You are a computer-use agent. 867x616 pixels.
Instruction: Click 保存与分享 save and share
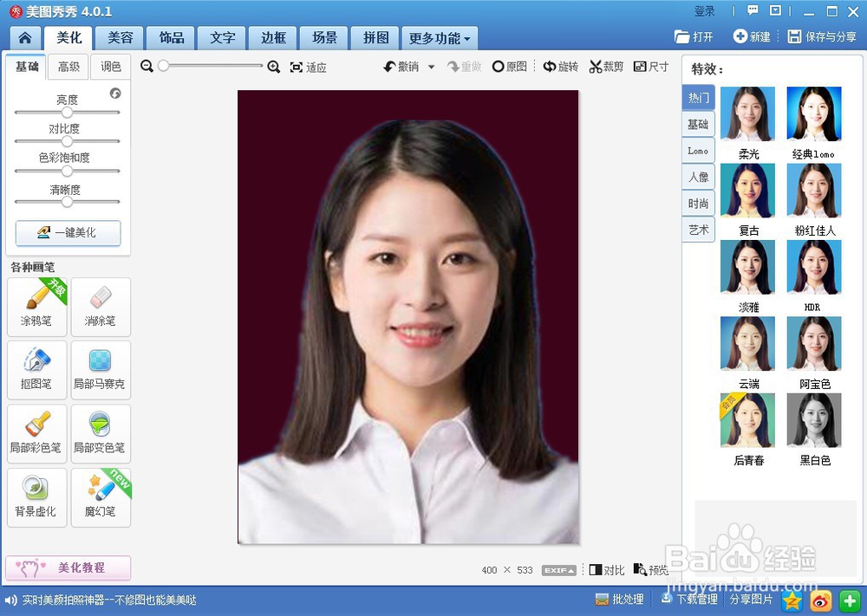pyautogui.click(x=822, y=37)
